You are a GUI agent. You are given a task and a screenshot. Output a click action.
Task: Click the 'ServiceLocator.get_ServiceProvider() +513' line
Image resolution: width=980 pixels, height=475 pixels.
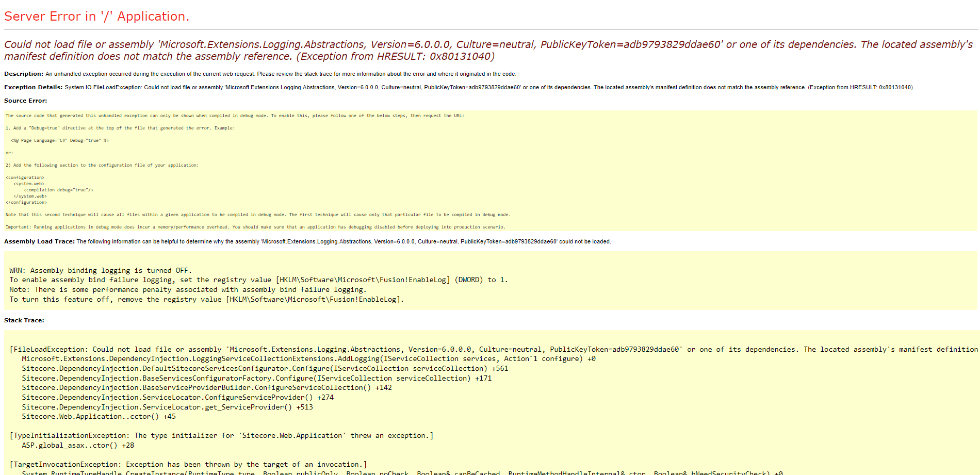(x=167, y=407)
